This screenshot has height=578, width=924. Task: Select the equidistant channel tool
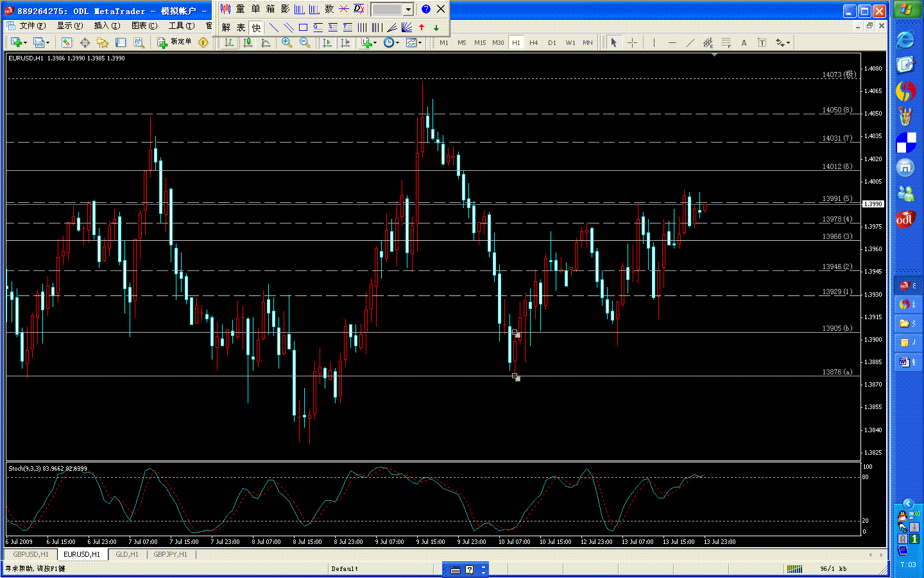[x=708, y=42]
